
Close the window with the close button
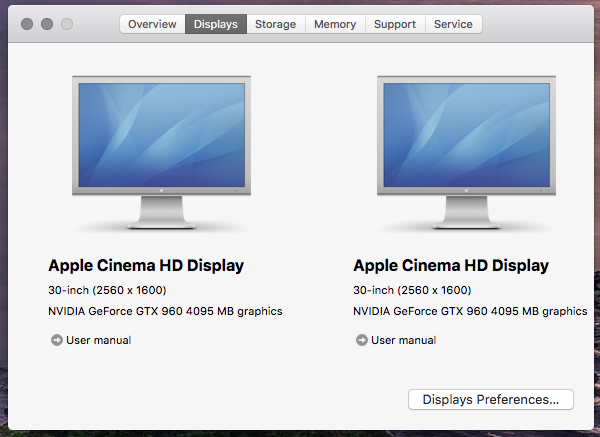(27, 24)
